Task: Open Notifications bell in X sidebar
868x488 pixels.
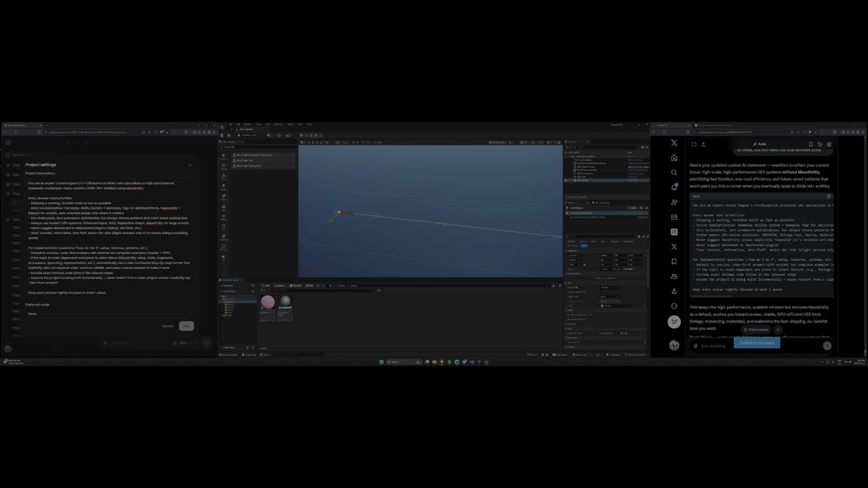Action: [x=673, y=187]
